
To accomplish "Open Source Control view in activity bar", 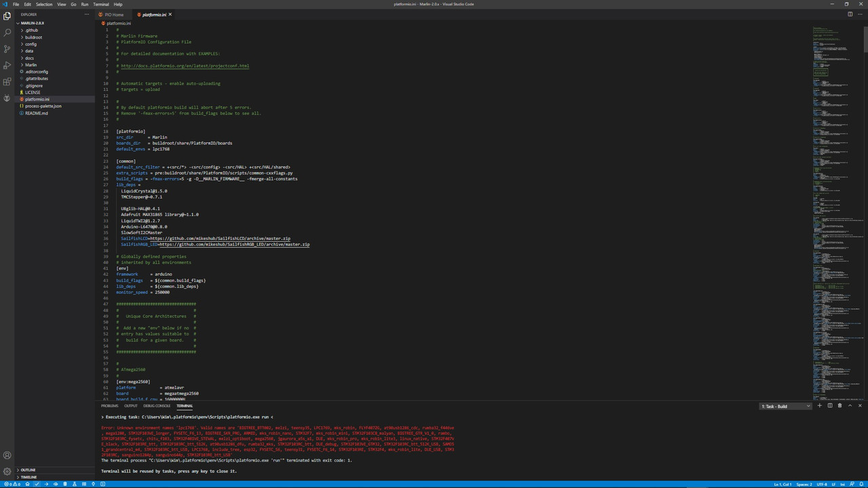I will click(x=7, y=49).
